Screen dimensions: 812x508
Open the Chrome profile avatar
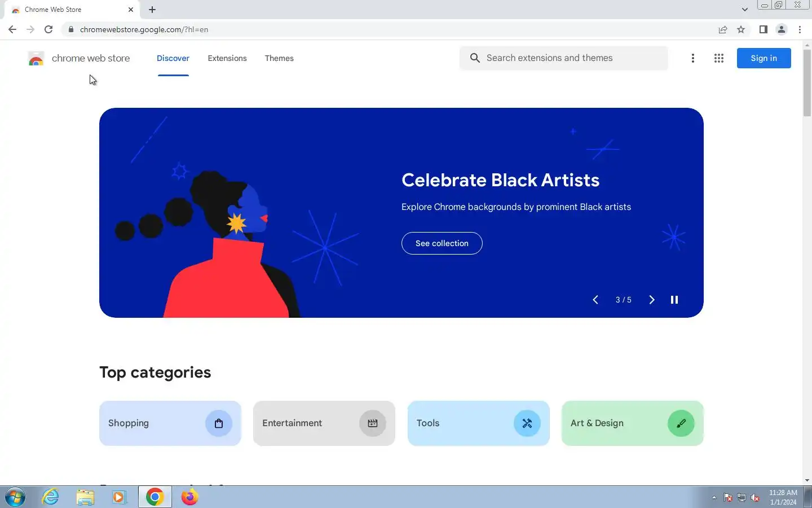coord(782,29)
